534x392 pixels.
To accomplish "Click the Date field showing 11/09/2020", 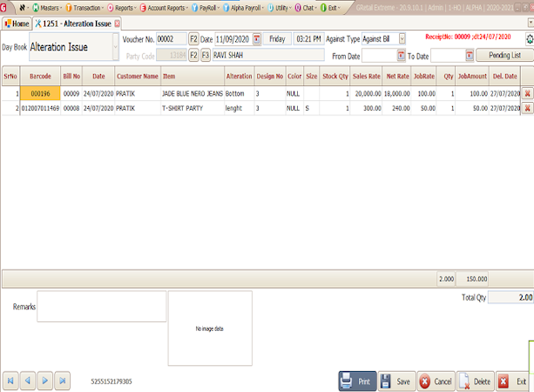I will click(x=233, y=39).
